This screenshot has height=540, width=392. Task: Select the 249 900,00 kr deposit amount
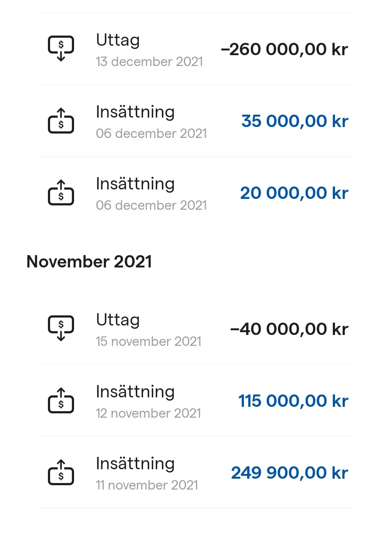tap(290, 473)
